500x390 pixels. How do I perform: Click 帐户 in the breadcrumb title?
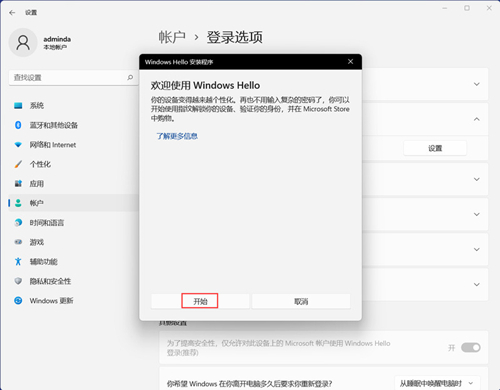[172, 37]
